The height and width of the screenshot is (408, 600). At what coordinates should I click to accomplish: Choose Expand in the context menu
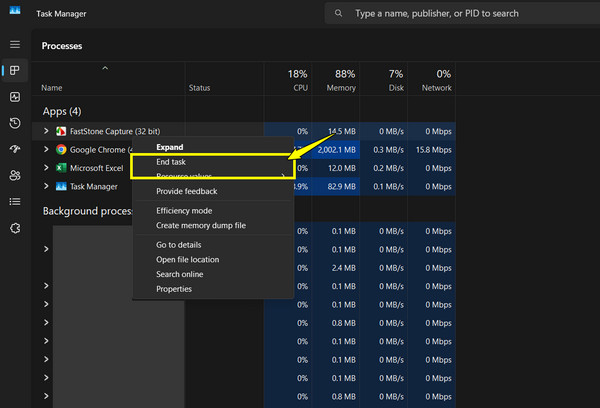[x=170, y=147]
